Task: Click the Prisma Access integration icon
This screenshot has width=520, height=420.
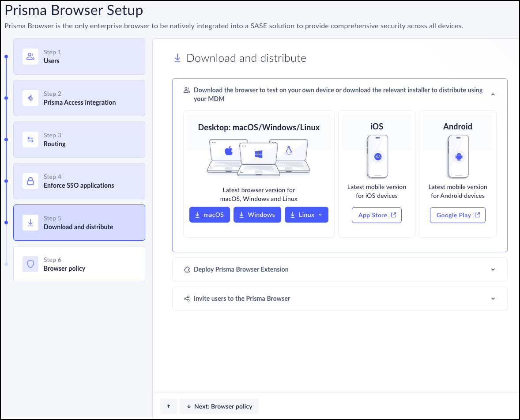Action: (30, 98)
